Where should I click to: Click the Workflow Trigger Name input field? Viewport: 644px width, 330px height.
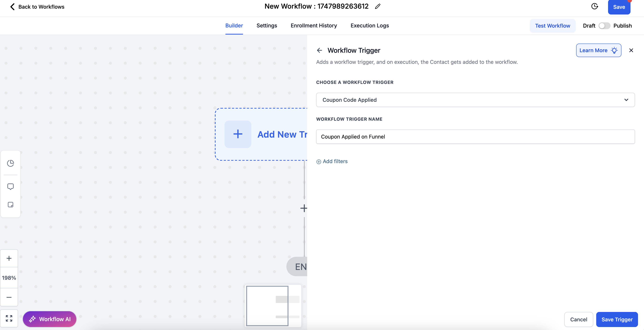click(x=475, y=136)
